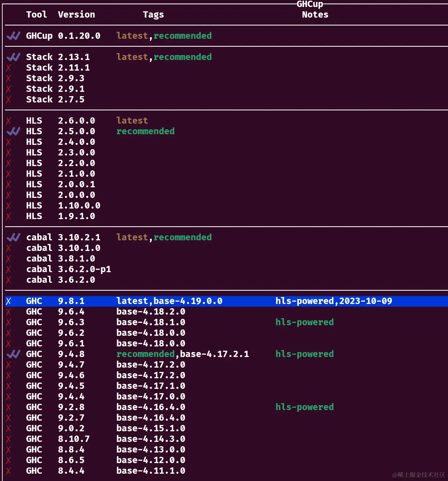Screen dimensions: 448x481
Task: Click the 'hls-powered' note on GHC 9.2.8
Action: pyautogui.click(x=305, y=407)
